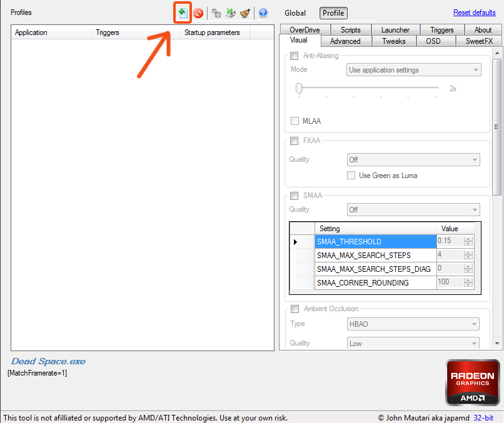Click the Reset defaults link
504x423 pixels.
pyautogui.click(x=474, y=12)
